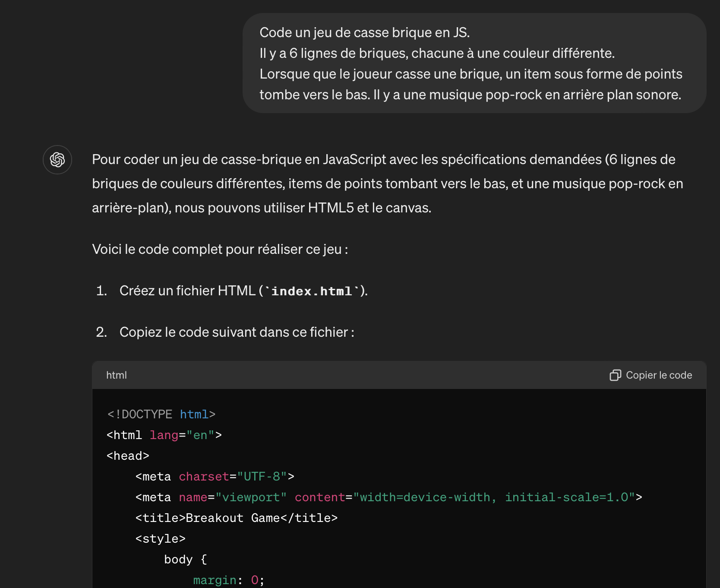Click the '<style>' code line
This screenshot has width=720, height=588.
tap(161, 539)
